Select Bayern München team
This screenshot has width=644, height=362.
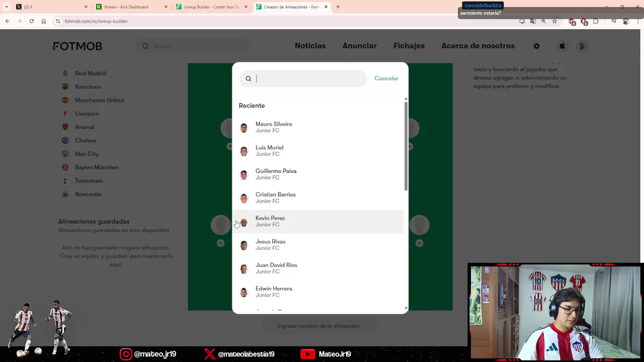click(x=97, y=167)
